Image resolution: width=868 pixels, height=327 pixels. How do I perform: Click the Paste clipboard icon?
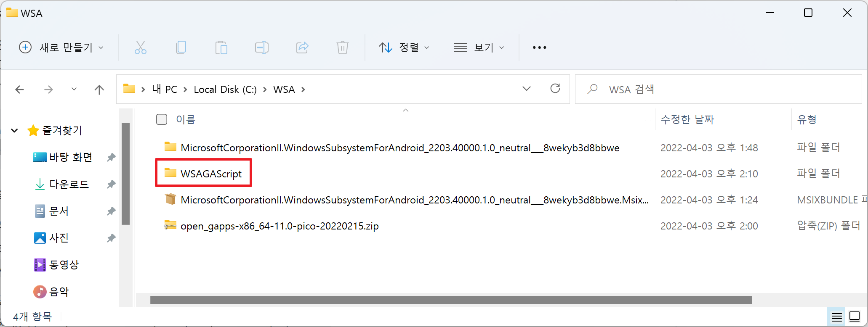pyautogui.click(x=221, y=47)
